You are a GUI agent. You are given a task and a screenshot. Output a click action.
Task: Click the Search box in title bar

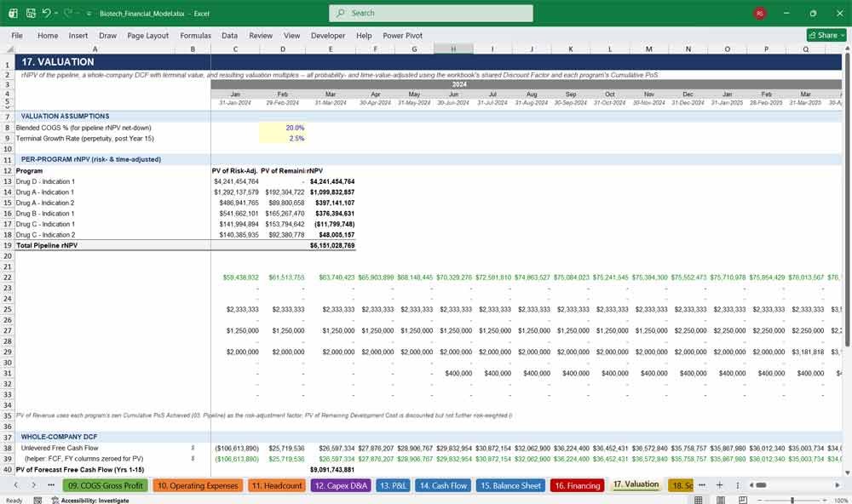(x=430, y=13)
